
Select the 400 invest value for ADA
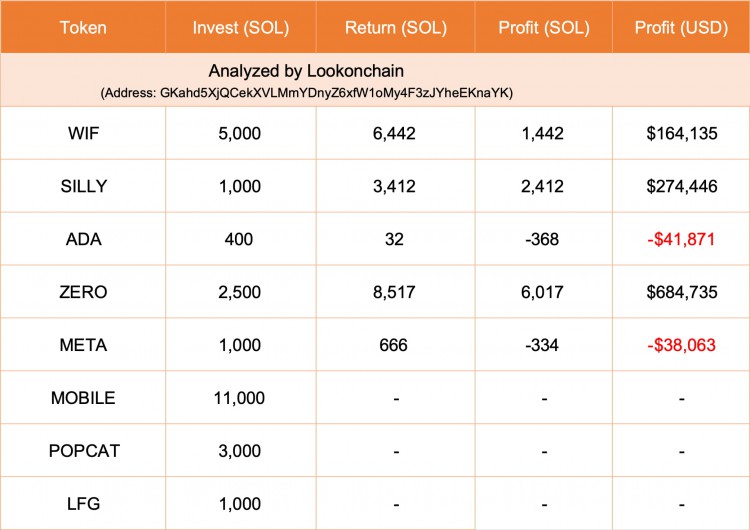239,239
